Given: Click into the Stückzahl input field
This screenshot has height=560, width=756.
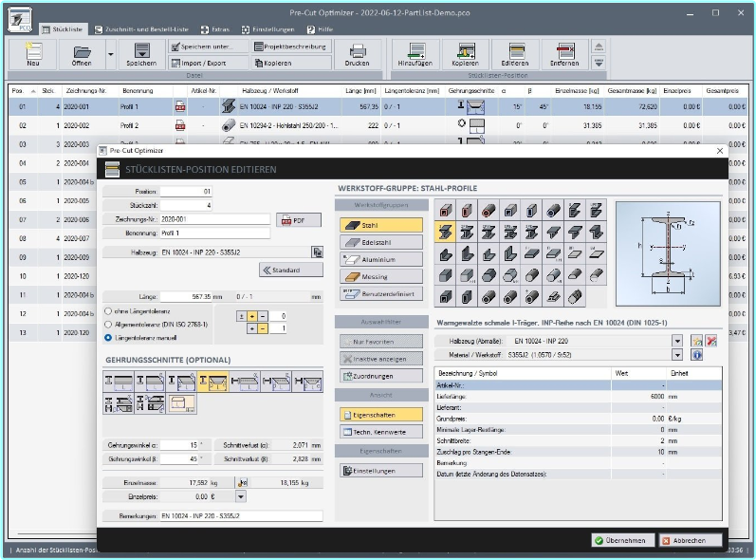Looking at the screenshot, I should [186, 205].
